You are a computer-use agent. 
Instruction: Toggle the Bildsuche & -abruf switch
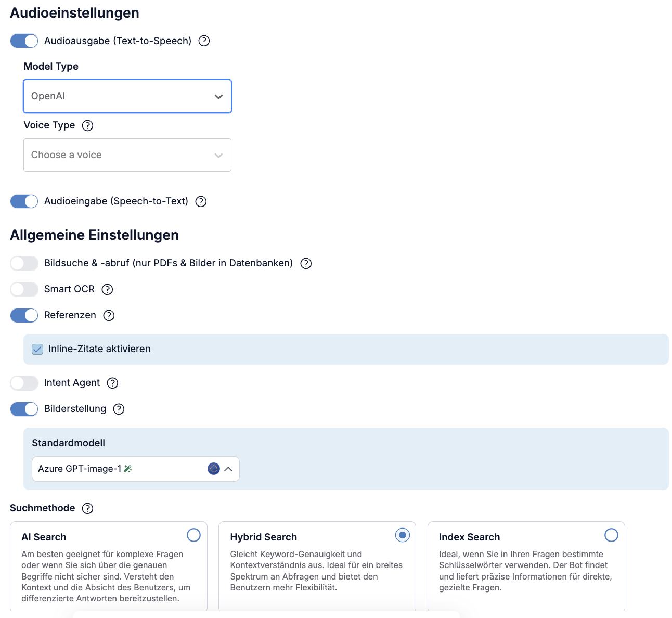click(x=24, y=263)
